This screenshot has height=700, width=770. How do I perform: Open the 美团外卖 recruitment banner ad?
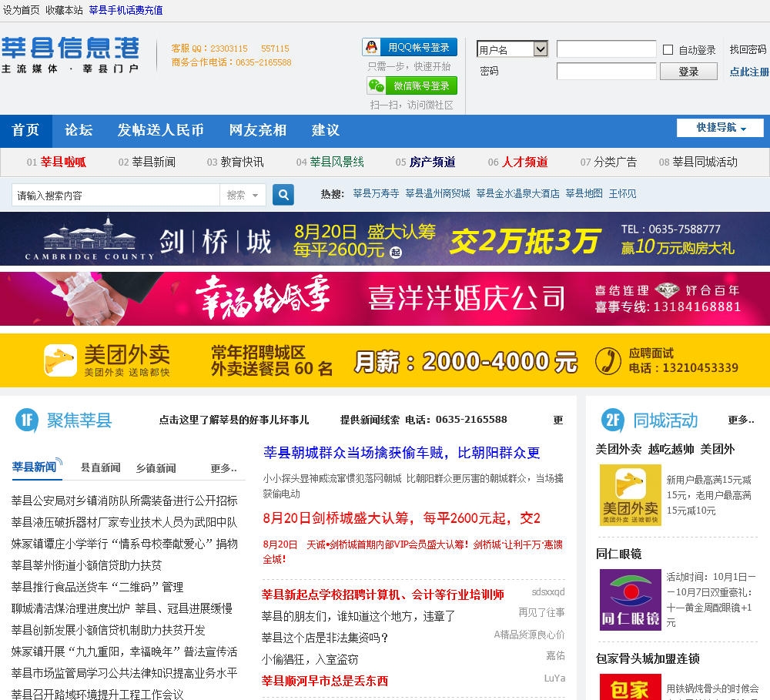[385, 360]
